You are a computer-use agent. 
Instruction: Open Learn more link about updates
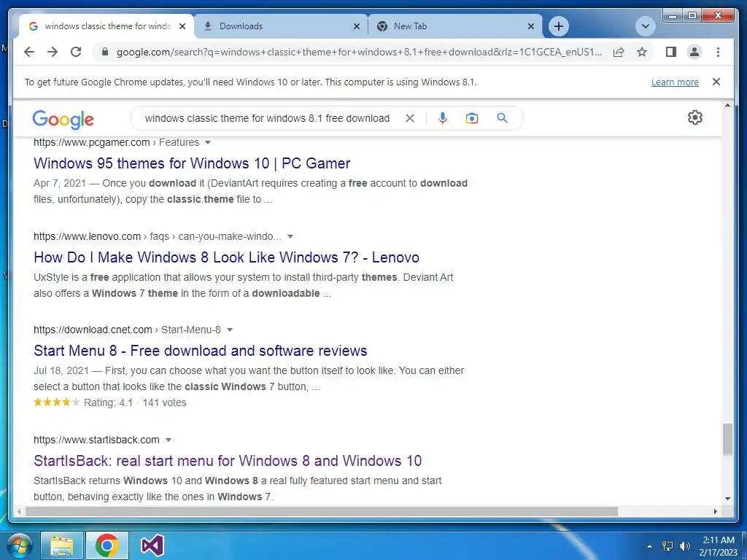(675, 82)
